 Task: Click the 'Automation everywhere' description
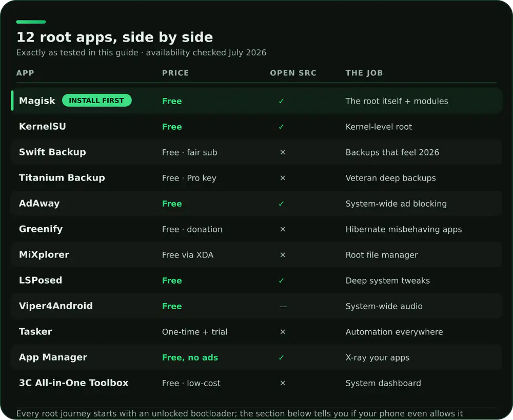tap(394, 332)
